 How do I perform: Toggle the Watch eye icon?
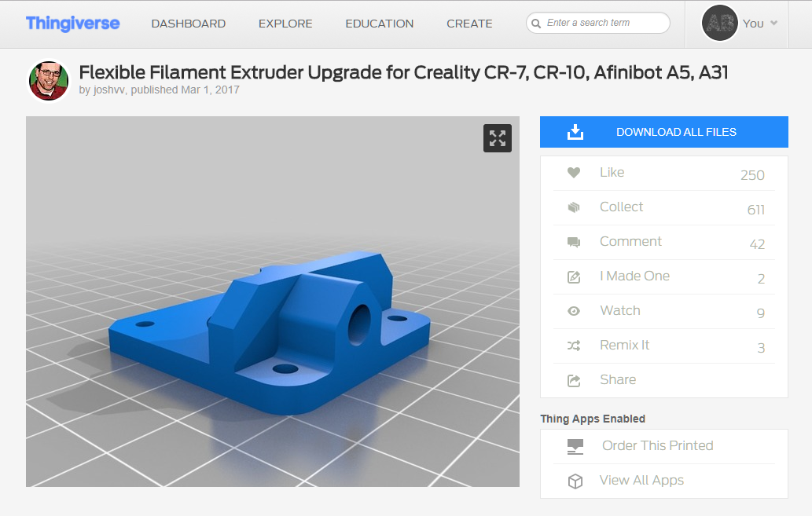(574, 311)
